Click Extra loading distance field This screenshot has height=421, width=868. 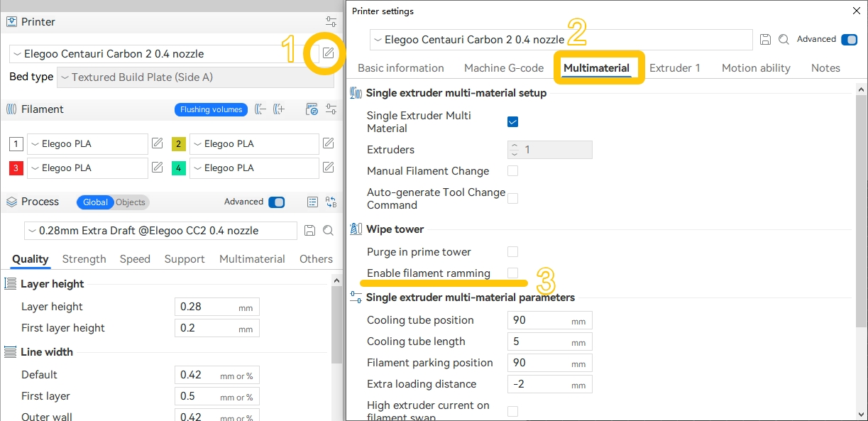(x=549, y=384)
